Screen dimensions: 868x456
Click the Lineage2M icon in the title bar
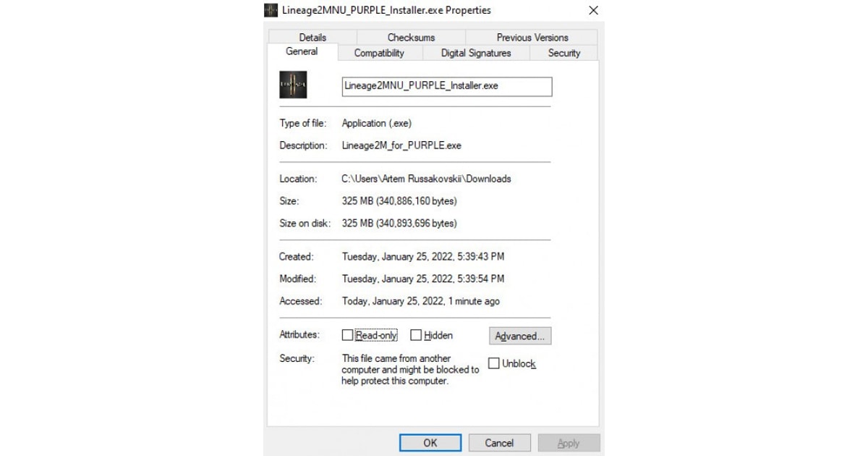pos(271,10)
